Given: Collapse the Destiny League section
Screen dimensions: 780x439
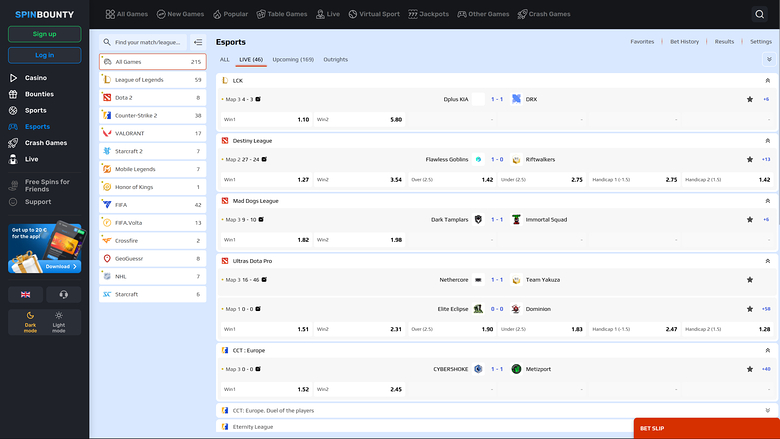Looking at the screenshot, I should pyautogui.click(x=768, y=141).
